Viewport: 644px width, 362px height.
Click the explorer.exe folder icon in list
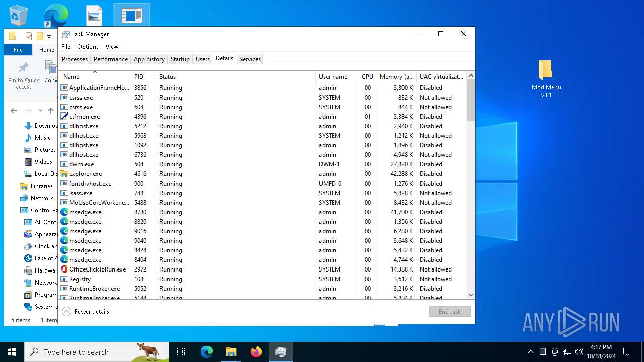pos(64,174)
